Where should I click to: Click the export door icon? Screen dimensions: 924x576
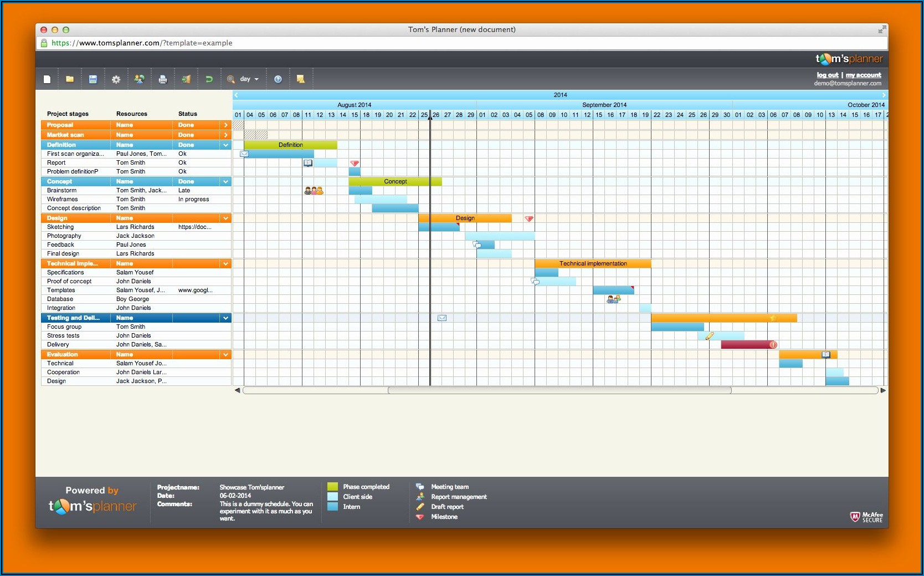[186, 79]
